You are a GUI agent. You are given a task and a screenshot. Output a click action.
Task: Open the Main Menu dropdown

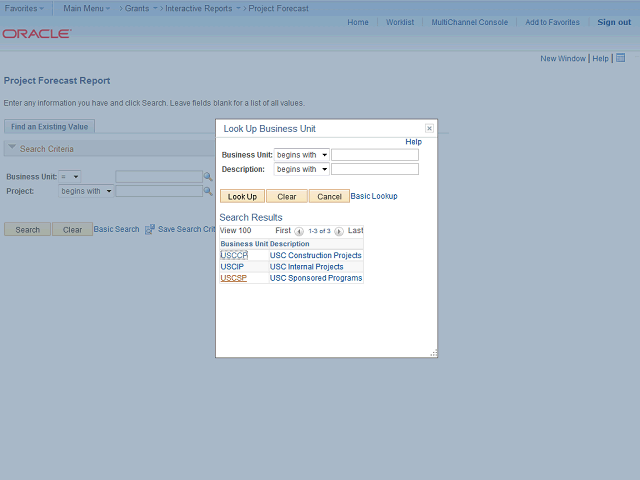[x=87, y=8]
